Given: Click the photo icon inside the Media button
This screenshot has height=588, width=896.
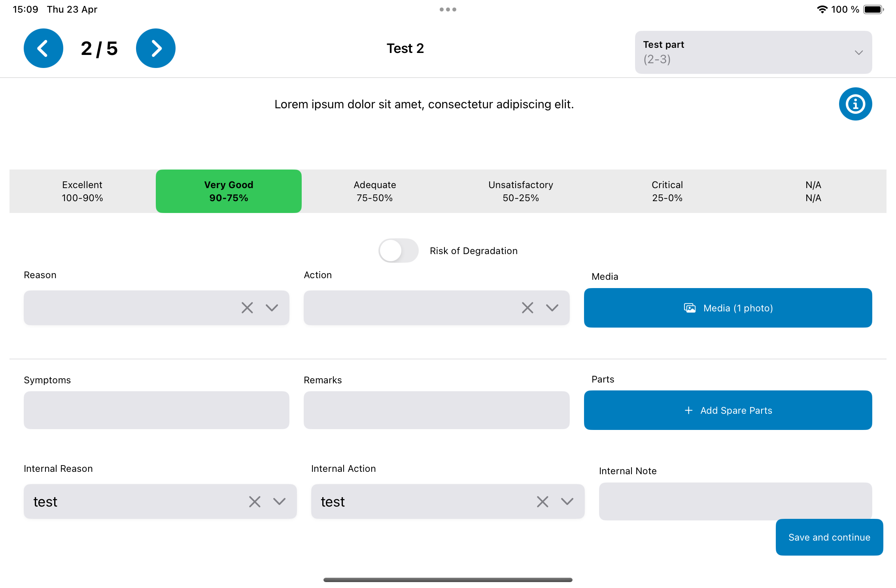Looking at the screenshot, I should pos(690,308).
